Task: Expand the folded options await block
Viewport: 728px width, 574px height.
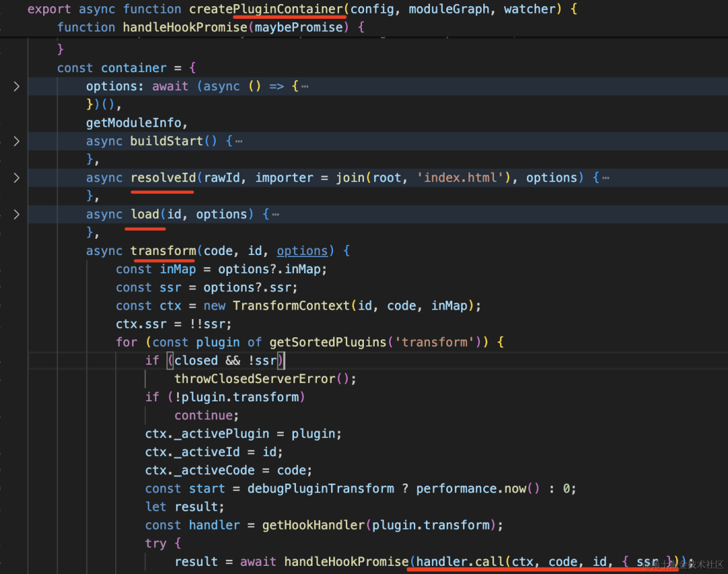Action: (x=17, y=86)
